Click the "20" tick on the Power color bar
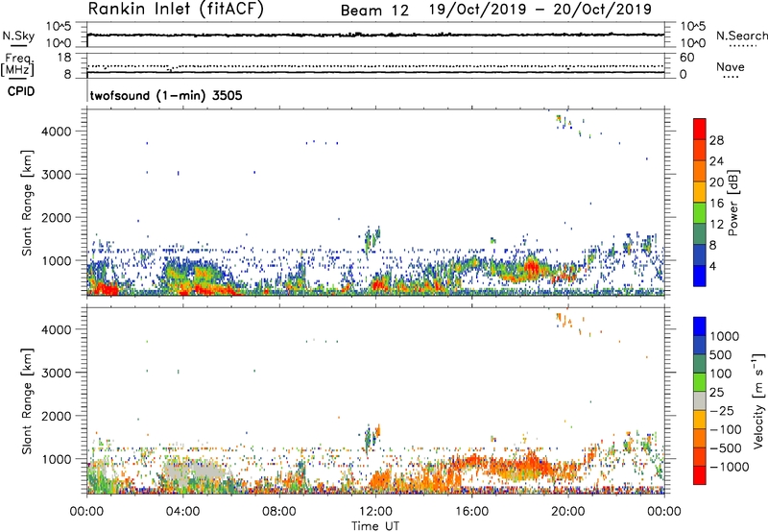The width and height of the screenshot is (768, 532). [716, 182]
